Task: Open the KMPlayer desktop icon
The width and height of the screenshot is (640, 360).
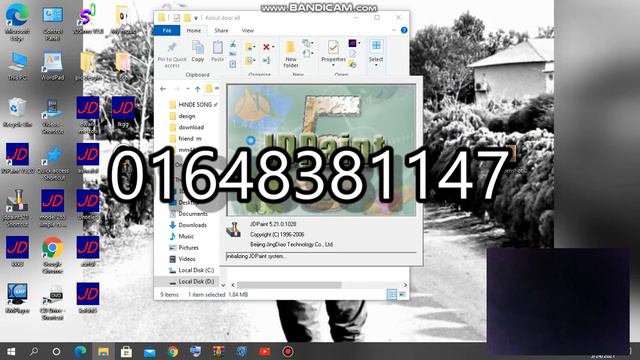Action: (x=17, y=298)
